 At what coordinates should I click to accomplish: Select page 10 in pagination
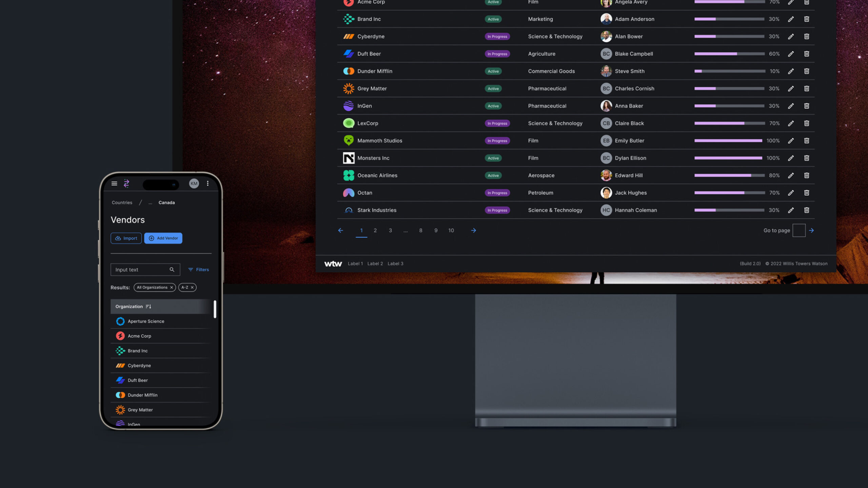point(451,230)
